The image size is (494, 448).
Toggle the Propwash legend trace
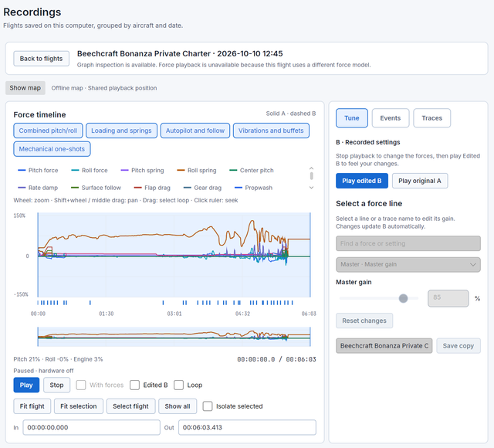[x=254, y=188]
